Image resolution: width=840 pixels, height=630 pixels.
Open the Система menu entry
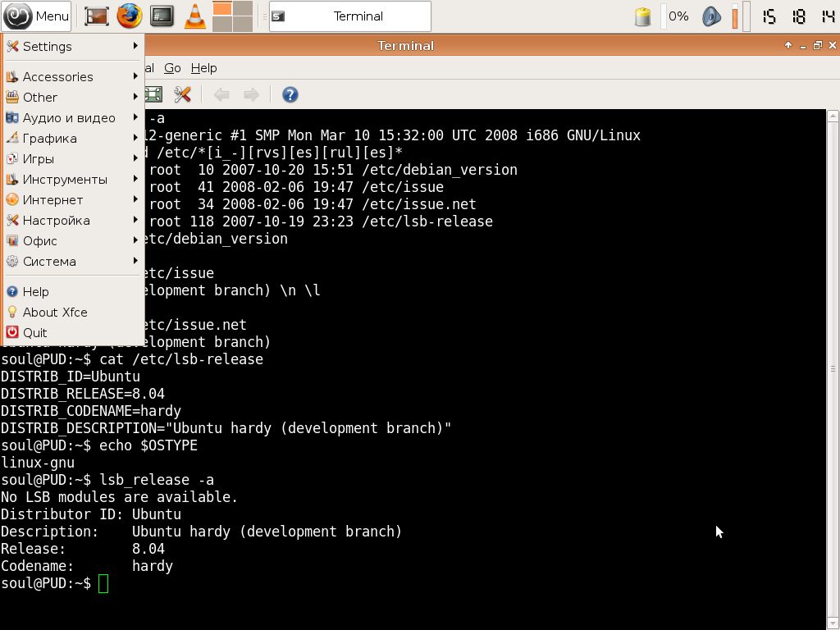(x=74, y=262)
